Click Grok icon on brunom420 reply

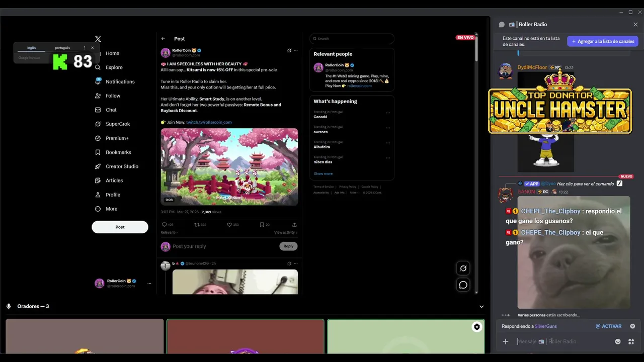(289, 263)
